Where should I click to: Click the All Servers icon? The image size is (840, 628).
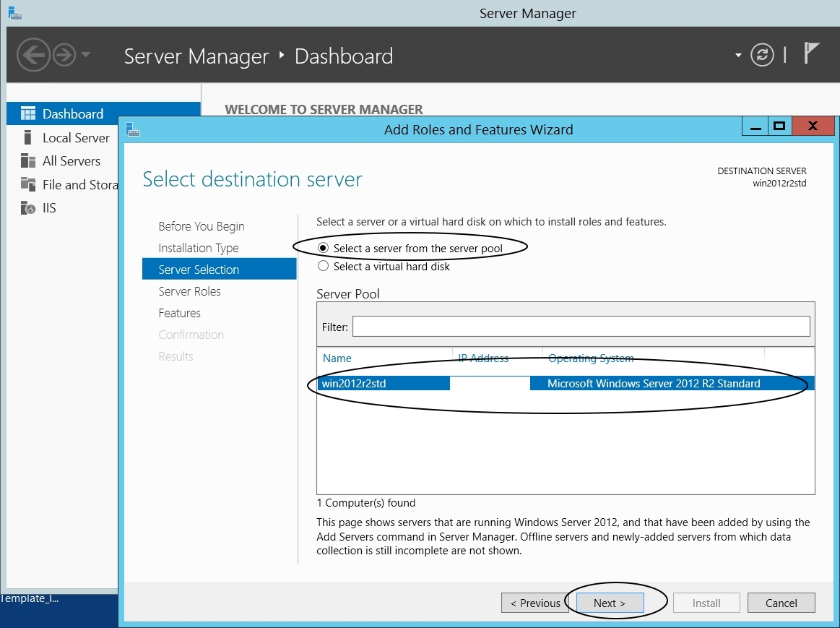[28, 160]
